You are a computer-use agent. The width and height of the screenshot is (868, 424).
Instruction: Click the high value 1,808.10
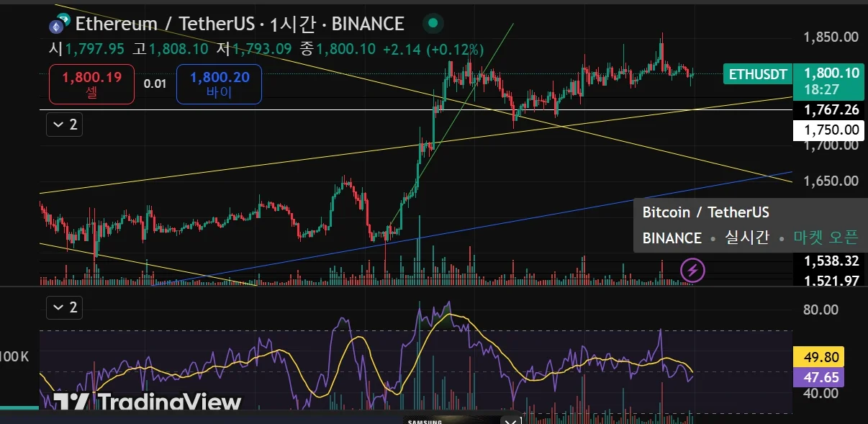click(178, 49)
